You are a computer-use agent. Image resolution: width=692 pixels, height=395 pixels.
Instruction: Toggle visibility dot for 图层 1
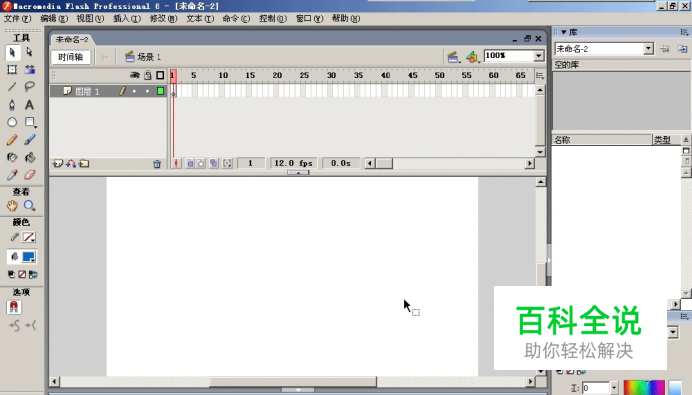(x=135, y=91)
